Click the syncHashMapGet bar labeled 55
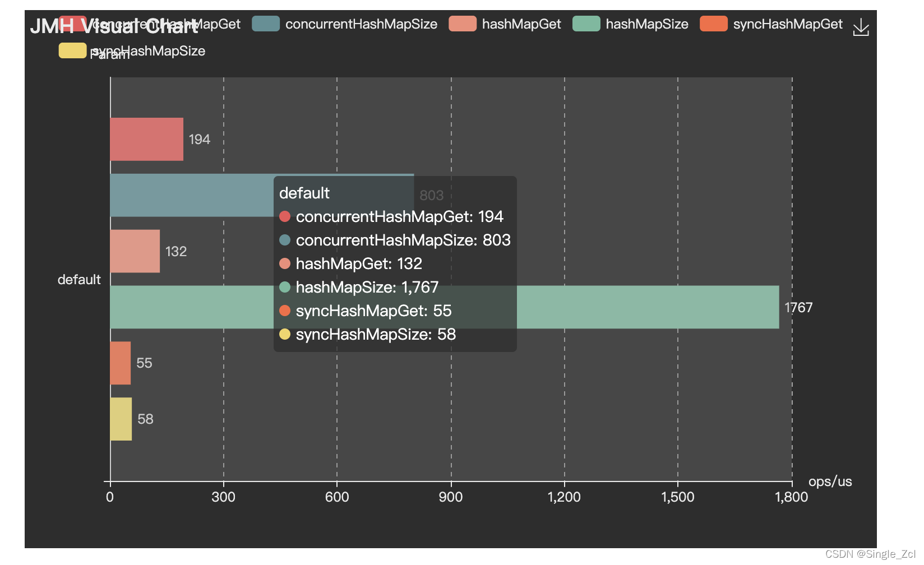924x565 pixels. (x=121, y=363)
